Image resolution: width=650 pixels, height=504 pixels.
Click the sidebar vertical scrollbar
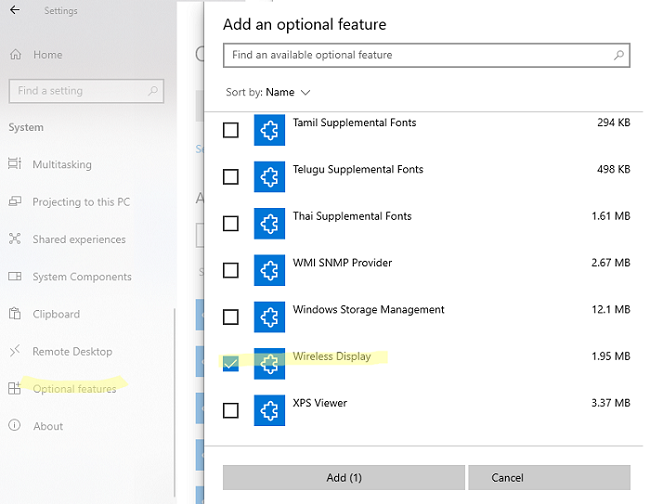(x=175, y=402)
